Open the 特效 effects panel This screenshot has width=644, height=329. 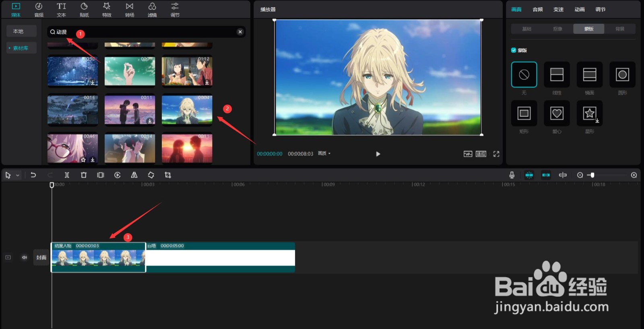click(107, 10)
